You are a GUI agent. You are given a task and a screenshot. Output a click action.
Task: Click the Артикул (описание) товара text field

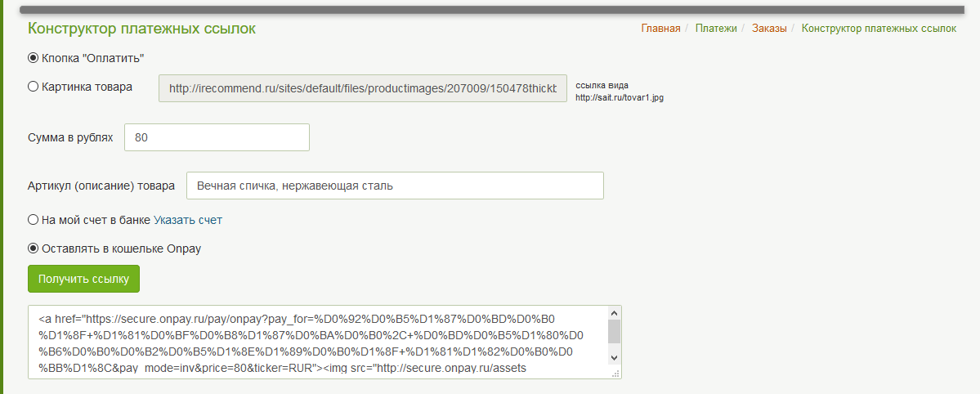395,186
